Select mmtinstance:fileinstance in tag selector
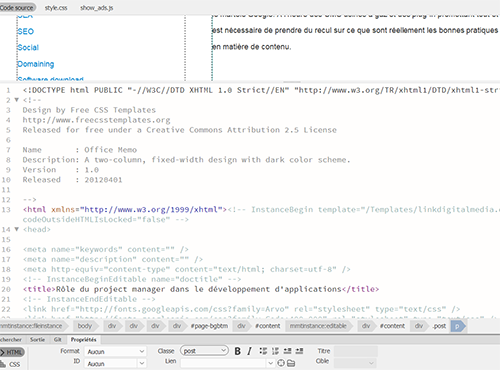 32,326
